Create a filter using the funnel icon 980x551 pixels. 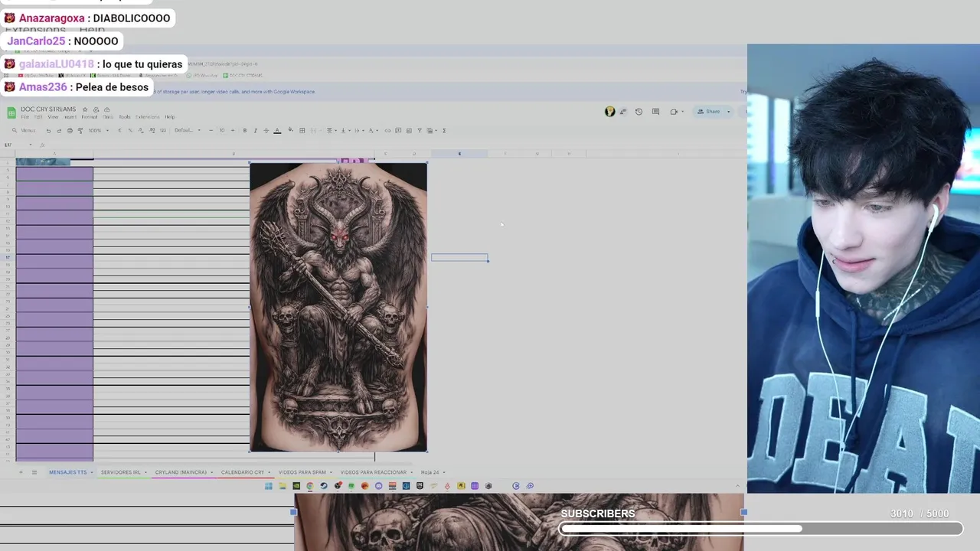(x=420, y=130)
